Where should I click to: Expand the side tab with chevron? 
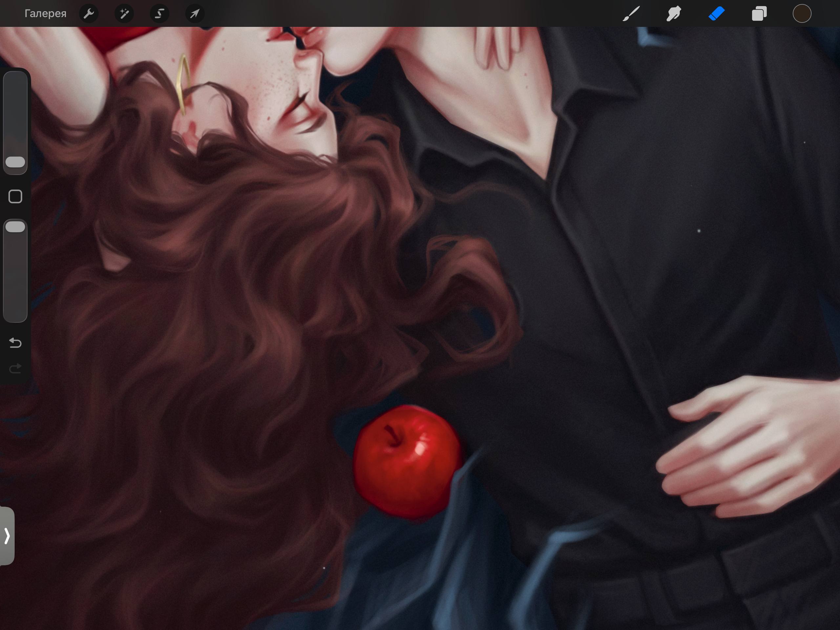coord(7,536)
